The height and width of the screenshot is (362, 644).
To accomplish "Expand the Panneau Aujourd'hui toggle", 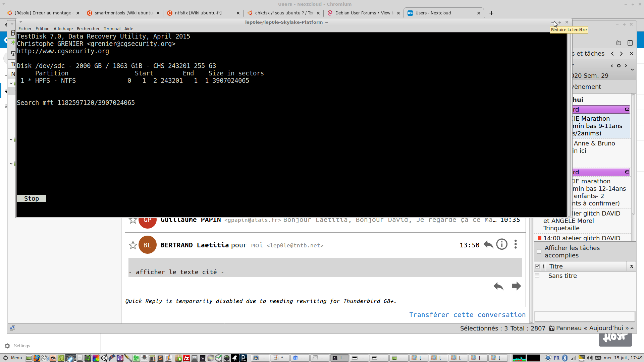I will pos(632,328).
